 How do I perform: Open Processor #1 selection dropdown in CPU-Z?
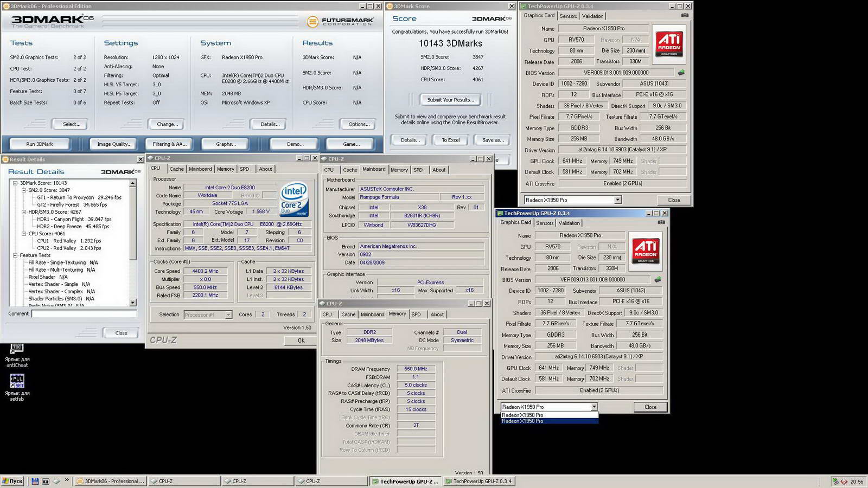[x=228, y=314]
